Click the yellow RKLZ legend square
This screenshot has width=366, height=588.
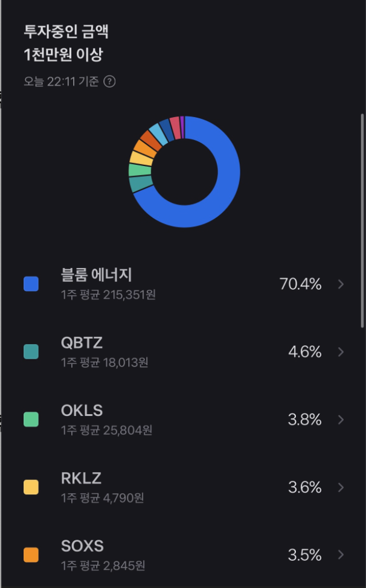click(x=31, y=487)
